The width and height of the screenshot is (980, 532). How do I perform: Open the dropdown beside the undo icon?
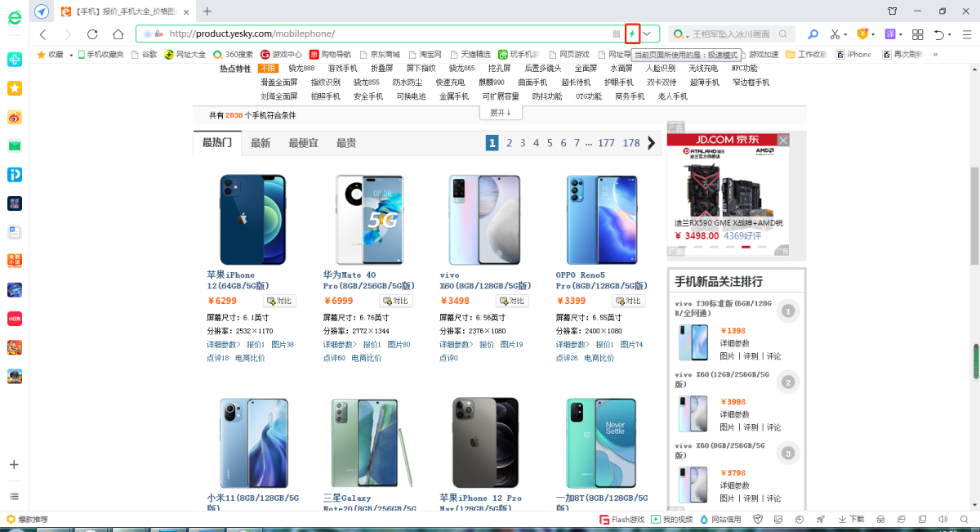pyautogui.click(x=951, y=34)
